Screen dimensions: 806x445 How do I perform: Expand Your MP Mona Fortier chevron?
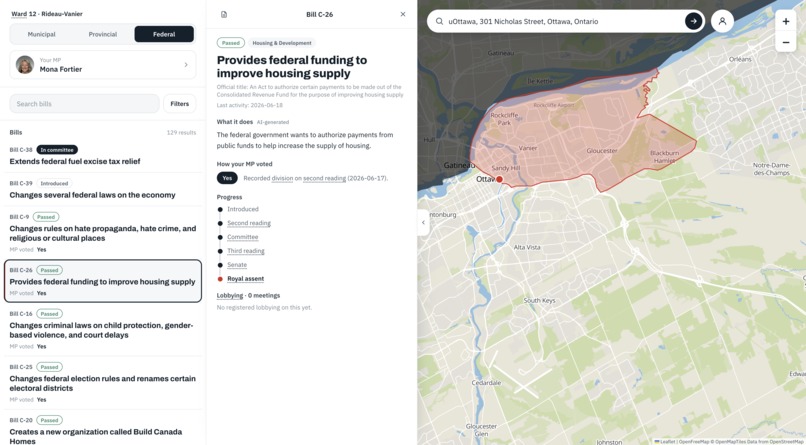pyautogui.click(x=186, y=65)
